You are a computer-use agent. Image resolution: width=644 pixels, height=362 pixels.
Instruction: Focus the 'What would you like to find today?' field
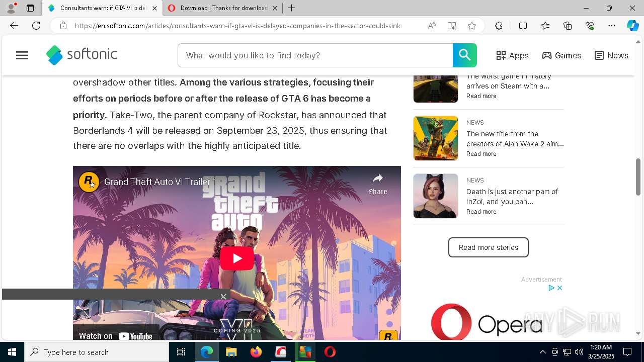[x=315, y=55]
